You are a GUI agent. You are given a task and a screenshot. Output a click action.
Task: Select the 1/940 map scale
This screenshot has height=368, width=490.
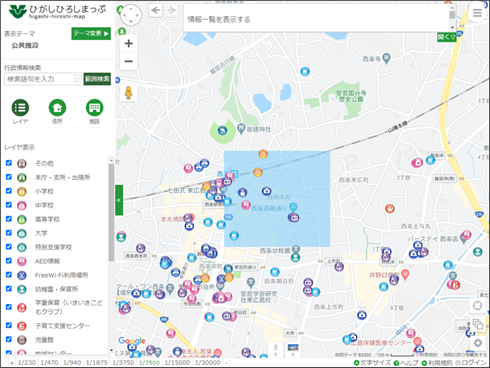(72, 362)
